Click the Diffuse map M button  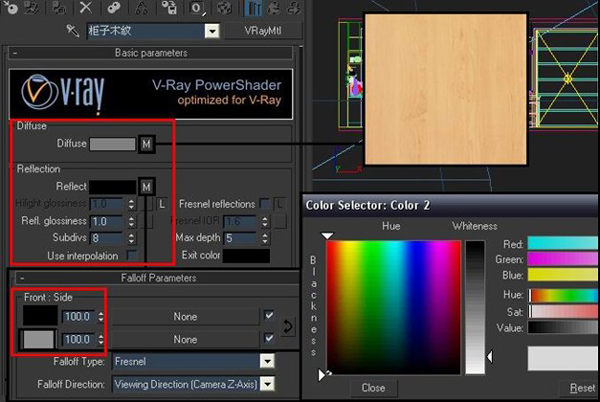(x=147, y=144)
